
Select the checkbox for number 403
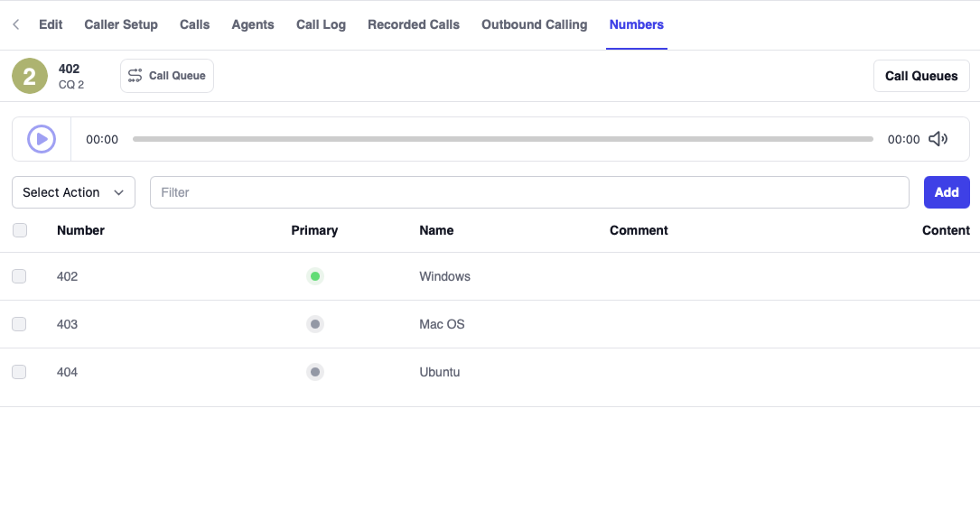(19, 324)
